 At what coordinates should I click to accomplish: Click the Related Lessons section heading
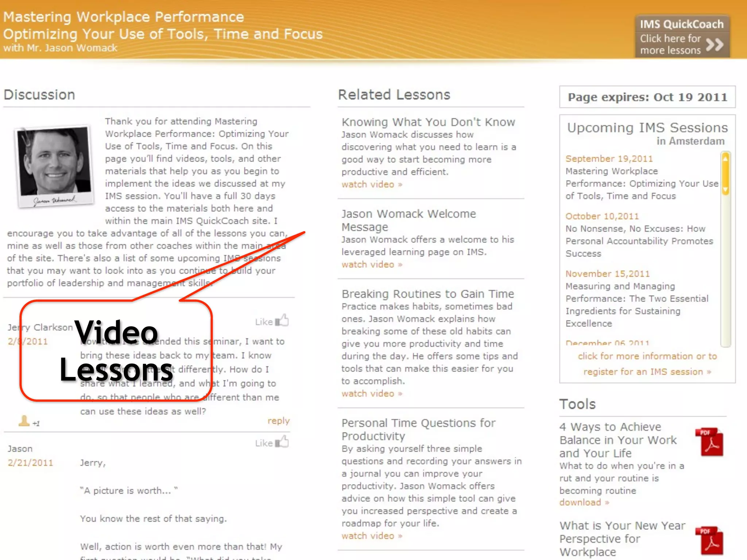click(x=394, y=95)
